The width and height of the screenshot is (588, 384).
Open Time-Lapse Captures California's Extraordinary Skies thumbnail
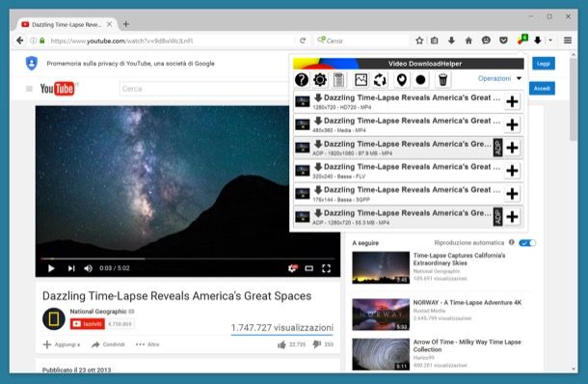[x=381, y=267]
